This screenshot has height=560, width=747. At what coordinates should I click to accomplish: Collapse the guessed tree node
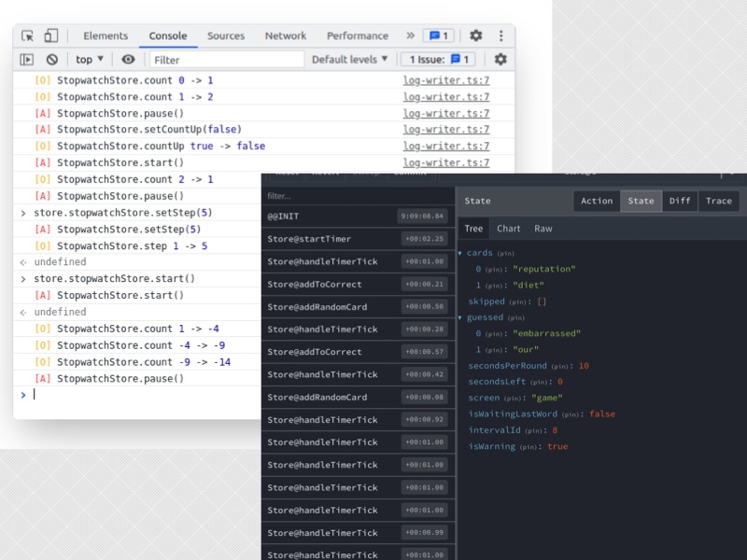point(460,317)
